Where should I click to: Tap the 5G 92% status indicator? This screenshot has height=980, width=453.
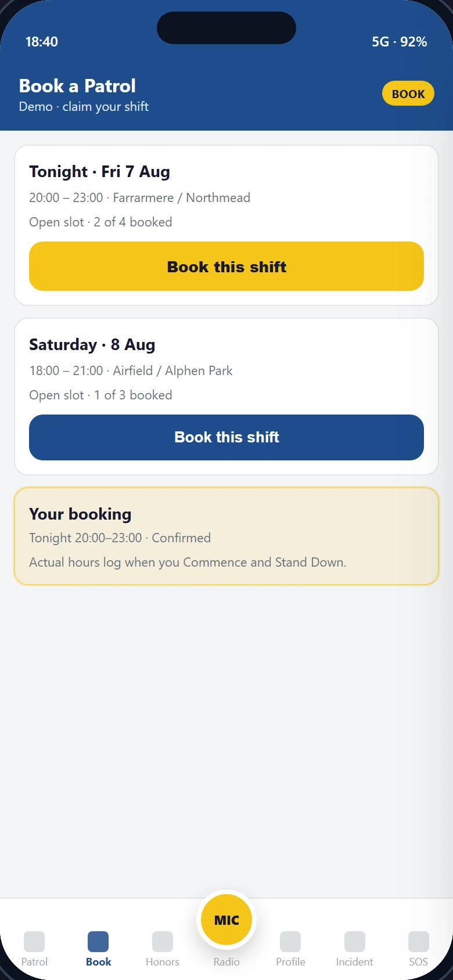[400, 42]
